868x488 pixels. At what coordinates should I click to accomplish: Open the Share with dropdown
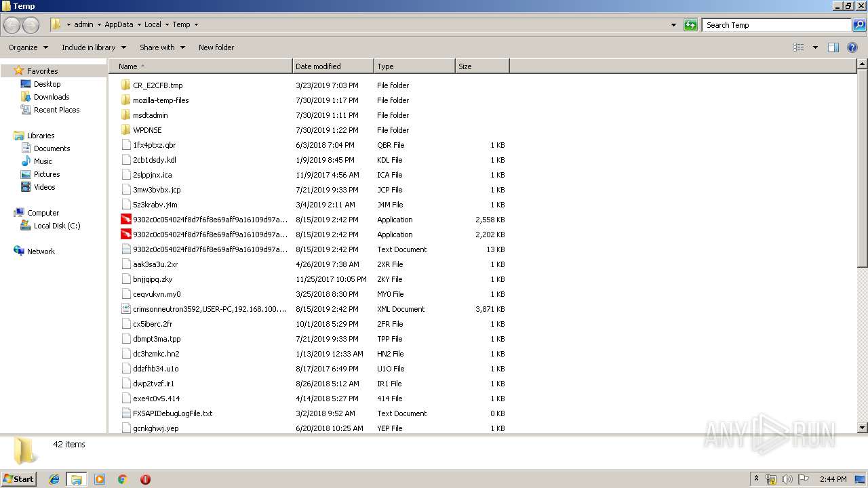coord(162,47)
